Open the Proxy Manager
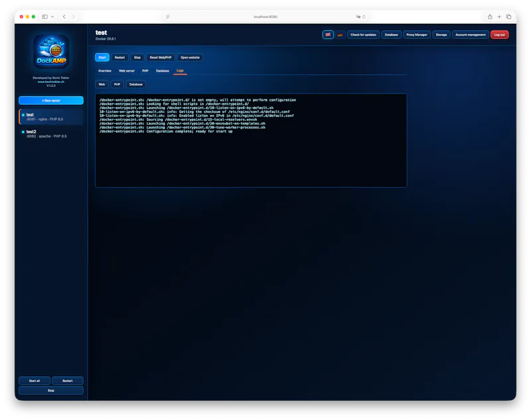The height and width of the screenshot is (420, 531). click(x=417, y=35)
